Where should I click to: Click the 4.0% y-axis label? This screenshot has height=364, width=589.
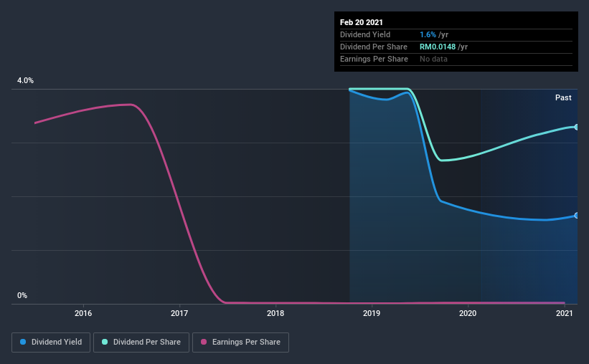tap(25, 80)
